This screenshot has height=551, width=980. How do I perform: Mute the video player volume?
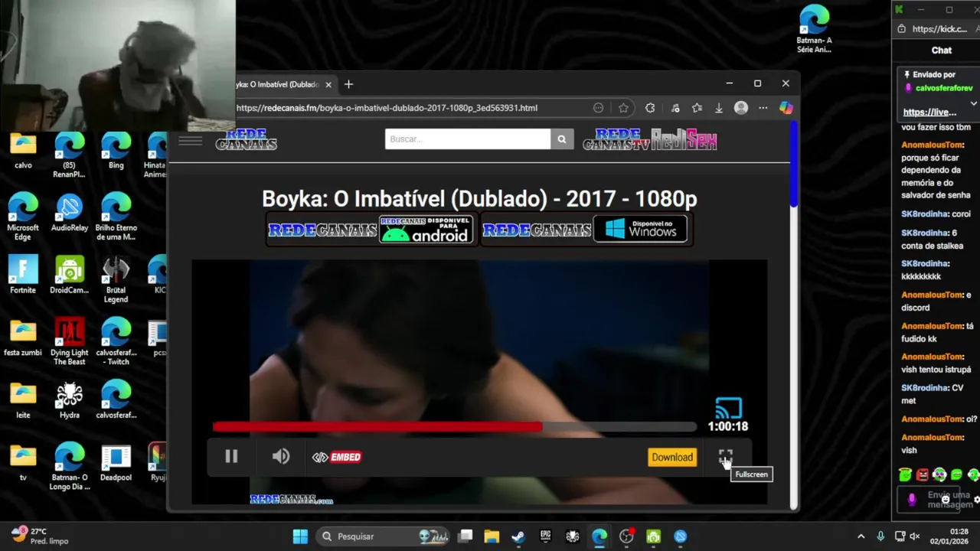281,457
